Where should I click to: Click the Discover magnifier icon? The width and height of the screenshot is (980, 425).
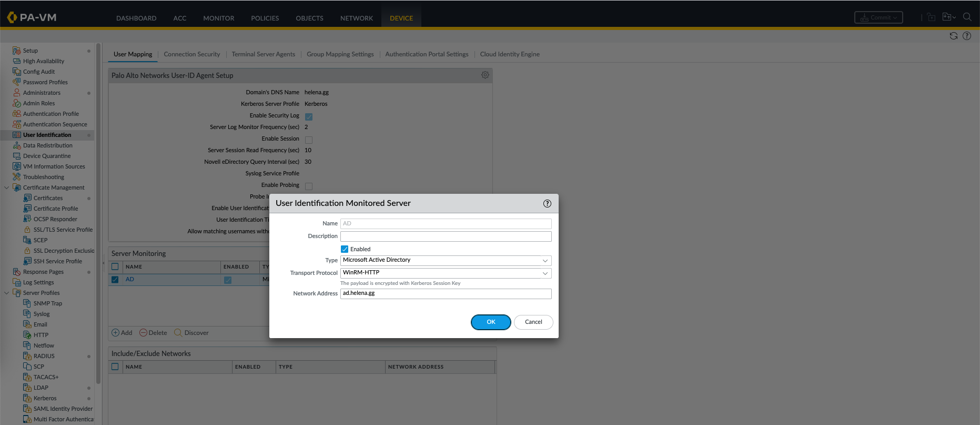click(178, 333)
